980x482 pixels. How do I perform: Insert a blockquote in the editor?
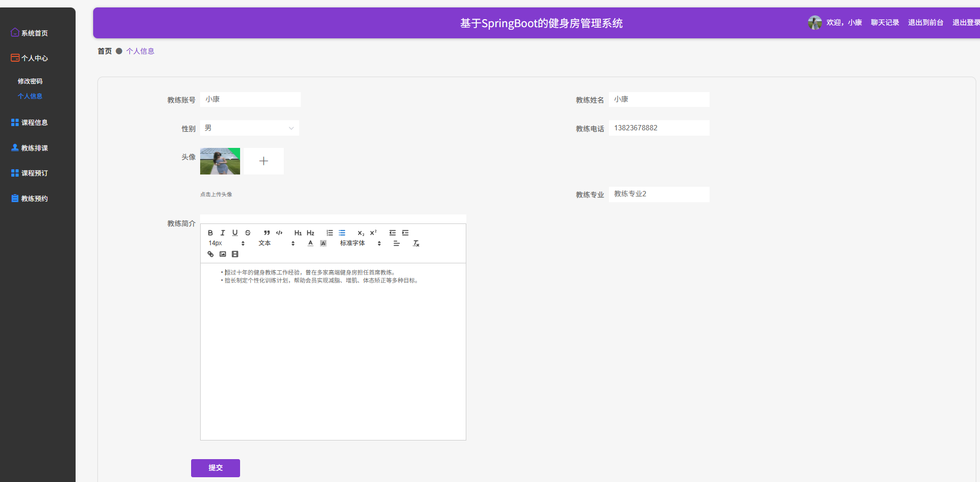click(267, 233)
